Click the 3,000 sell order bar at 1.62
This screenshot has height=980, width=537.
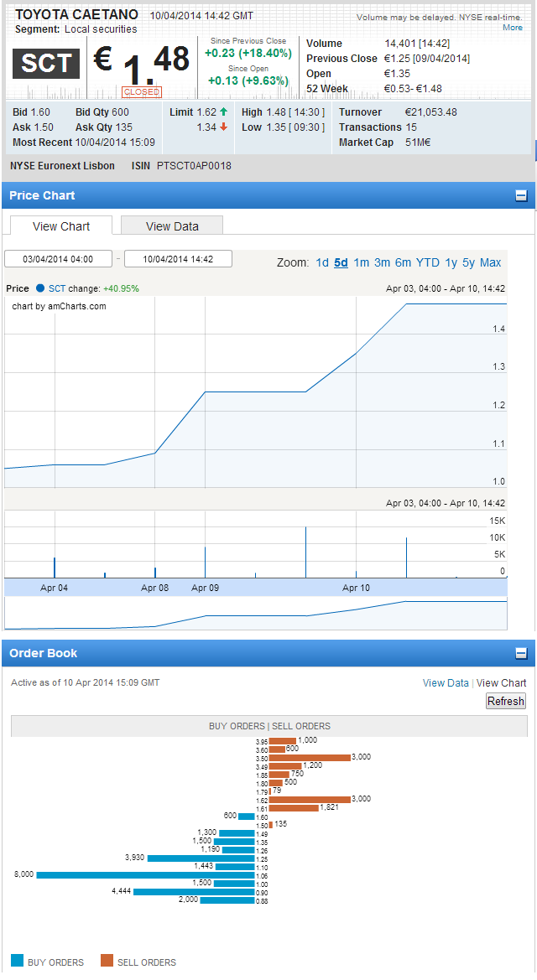pos(310,800)
